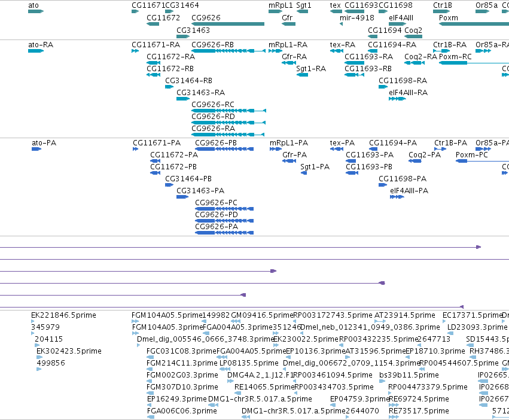Click the eIF4AIII gene label

pyautogui.click(x=401, y=17)
